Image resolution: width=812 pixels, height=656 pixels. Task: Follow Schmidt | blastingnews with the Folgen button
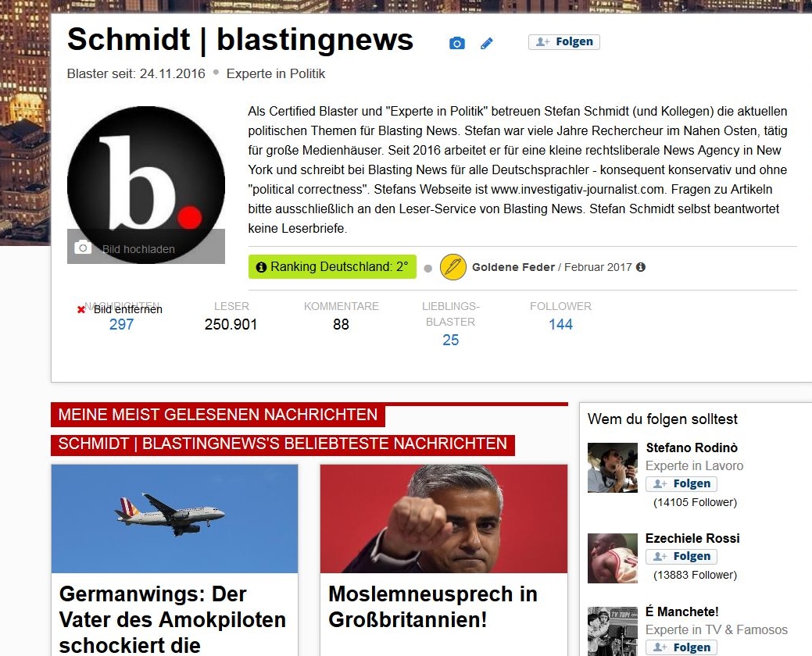point(564,42)
